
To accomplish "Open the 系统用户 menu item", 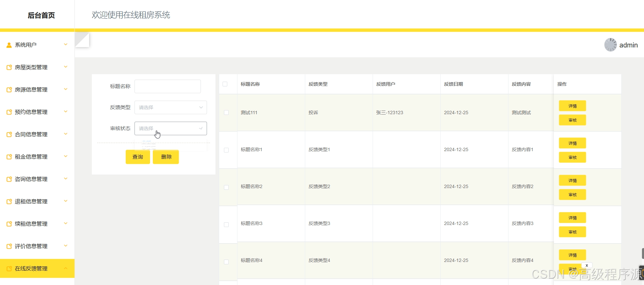I will pos(37,45).
